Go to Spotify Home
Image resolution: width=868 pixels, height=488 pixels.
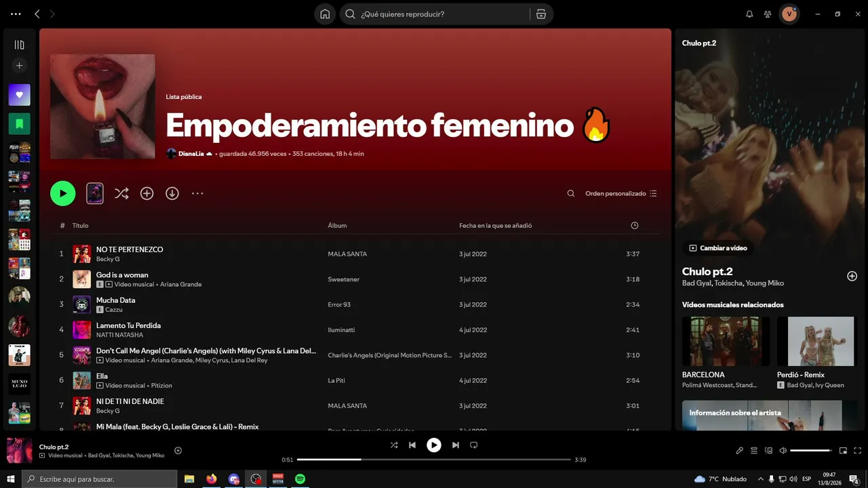pos(325,14)
